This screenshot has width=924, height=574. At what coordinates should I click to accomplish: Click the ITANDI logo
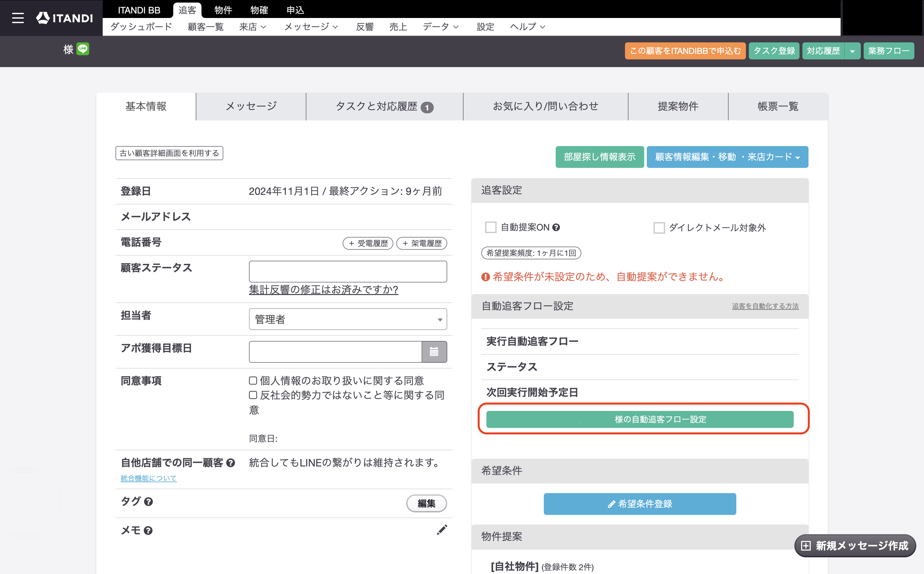pyautogui.click(x=64, y=18)
